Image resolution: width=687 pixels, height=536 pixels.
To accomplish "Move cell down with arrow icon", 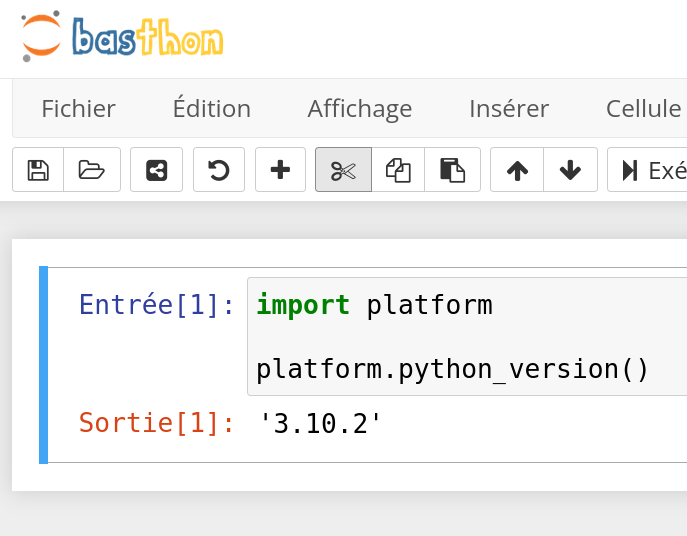I will point(570,170).
